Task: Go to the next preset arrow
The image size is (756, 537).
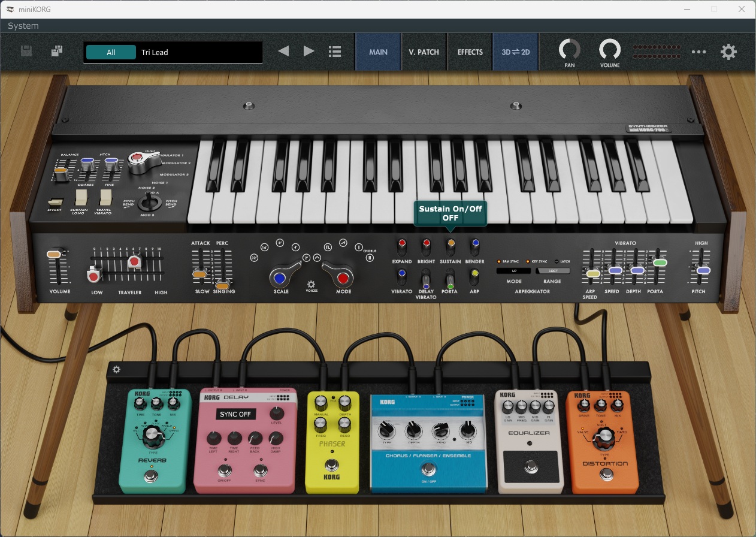Action: coord(309,52)
